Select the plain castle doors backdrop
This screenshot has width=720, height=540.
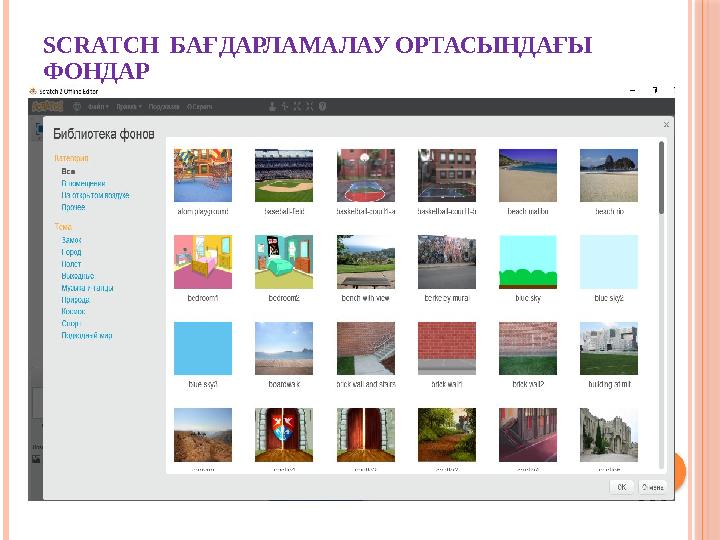[x=366, y=435]
